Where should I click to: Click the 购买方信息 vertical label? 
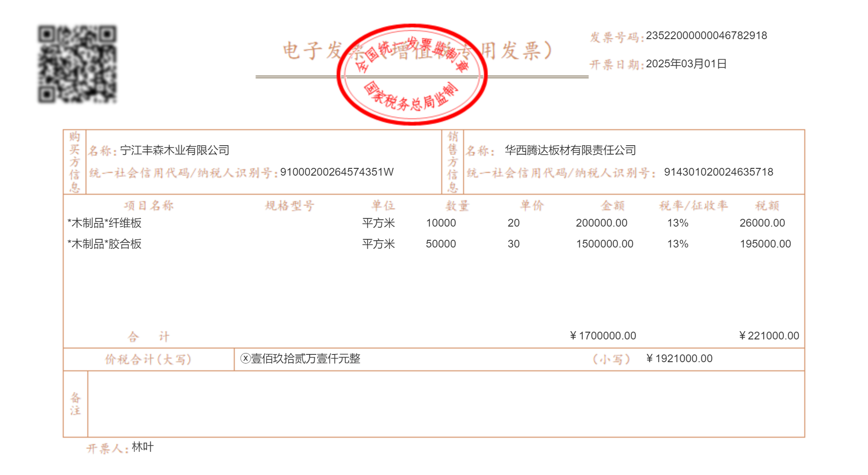pos(75,162)
